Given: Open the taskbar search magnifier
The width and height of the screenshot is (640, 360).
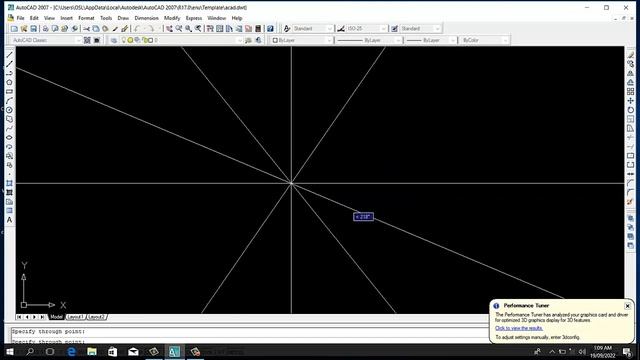Looking at the screenshot, I should [30, 351].
